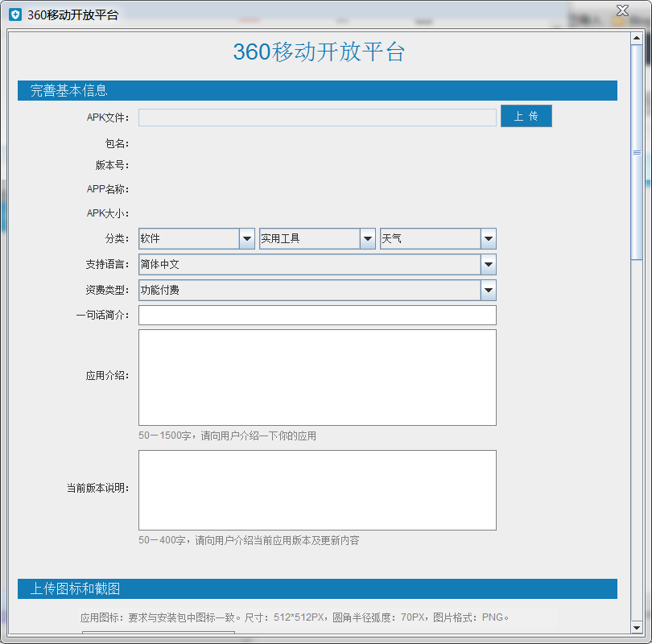Image resolution: width=652 pixels, height=644 pixels.
Task: Click the large 360移动开放平台 heading
Action: [319, 52]
